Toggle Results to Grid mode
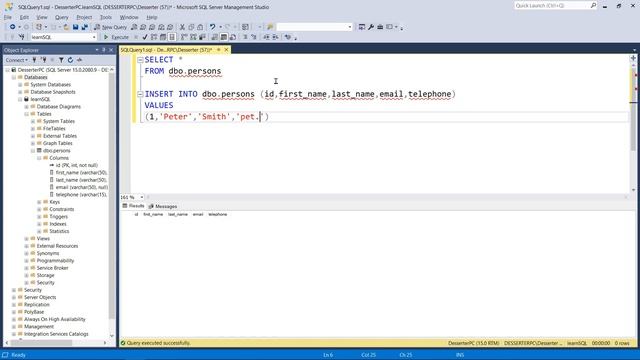 pyautogui.click(x=224, y=37)
